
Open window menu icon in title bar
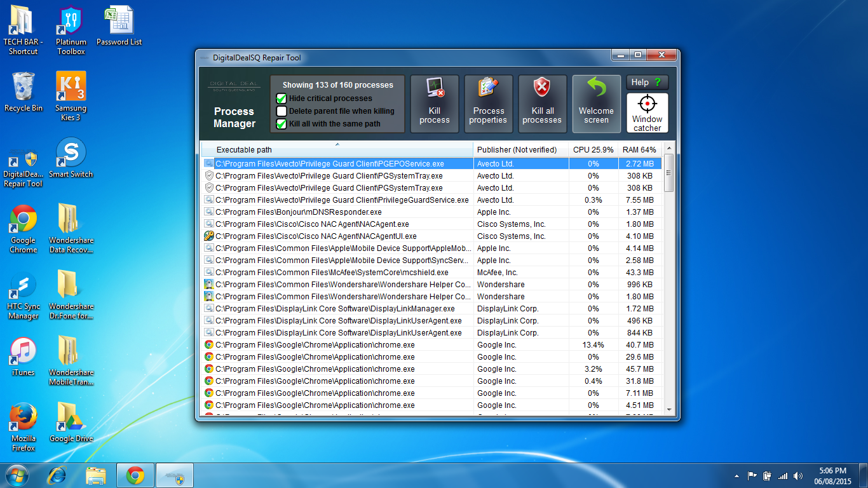pos(204,58)
